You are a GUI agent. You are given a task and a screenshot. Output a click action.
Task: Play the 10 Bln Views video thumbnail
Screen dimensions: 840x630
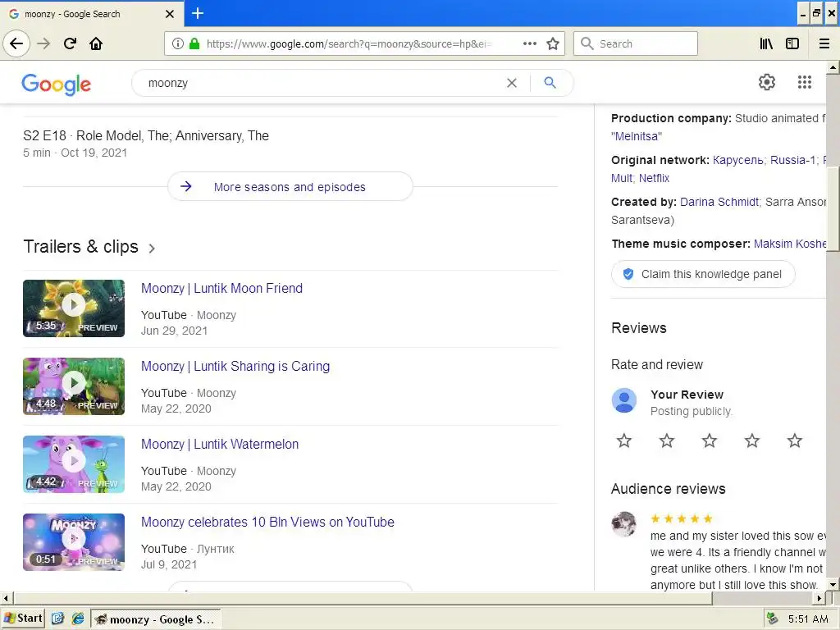pyautogui.click(x=74, y=542)
